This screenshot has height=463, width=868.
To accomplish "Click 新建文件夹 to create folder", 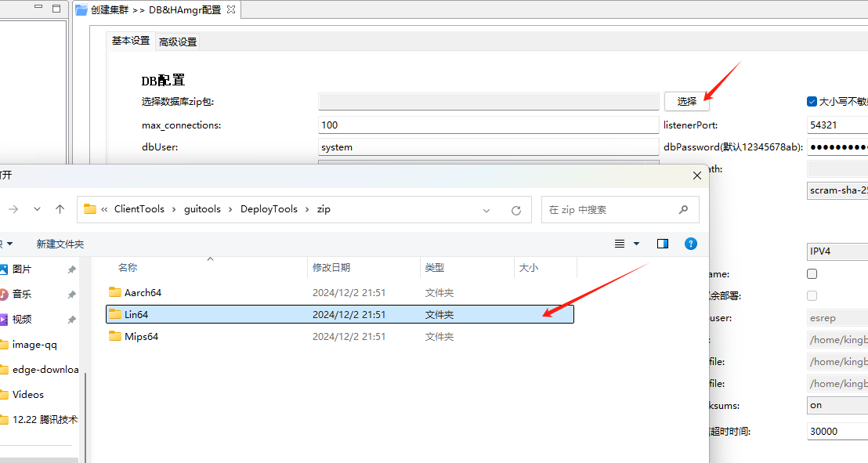I will [60, 244].
